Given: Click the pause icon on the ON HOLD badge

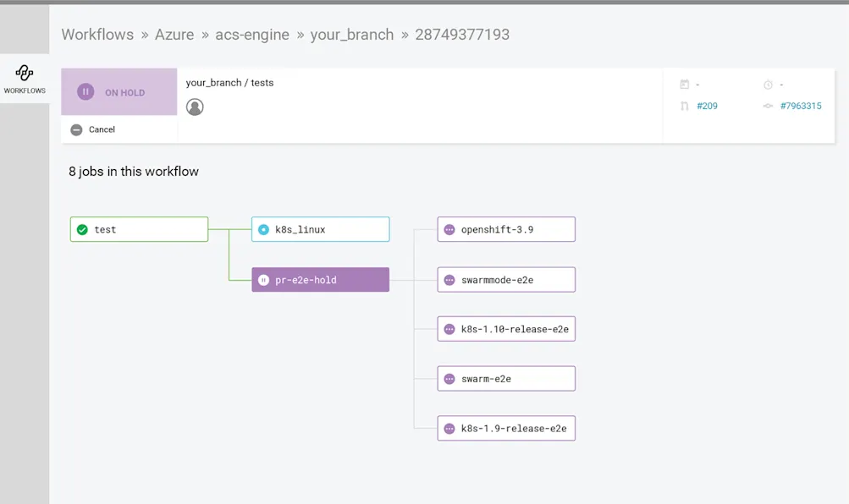Looking at the screenshot, I should [85, 91].
